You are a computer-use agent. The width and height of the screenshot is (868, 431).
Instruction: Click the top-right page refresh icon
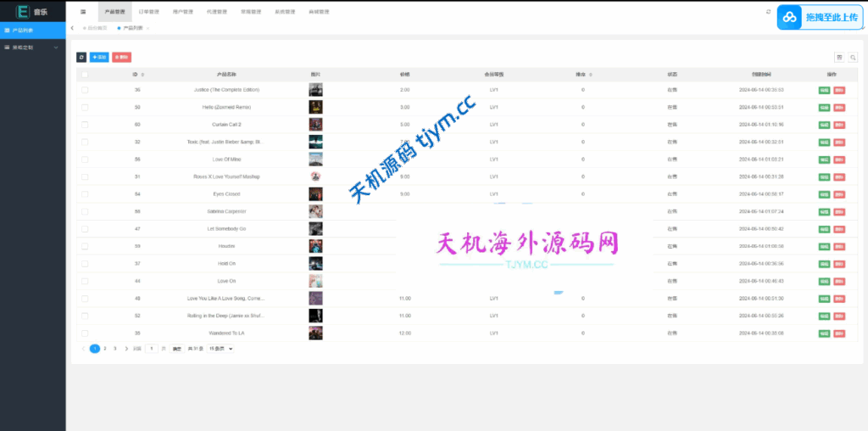[x=768, y=12]
